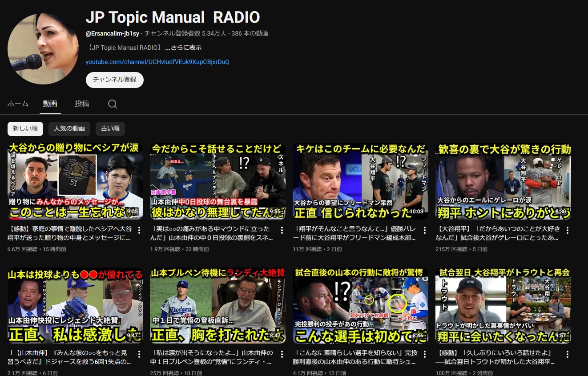
Task: Open options menu for the 大谷がゲレーロ video
Action: coord(568,230)
